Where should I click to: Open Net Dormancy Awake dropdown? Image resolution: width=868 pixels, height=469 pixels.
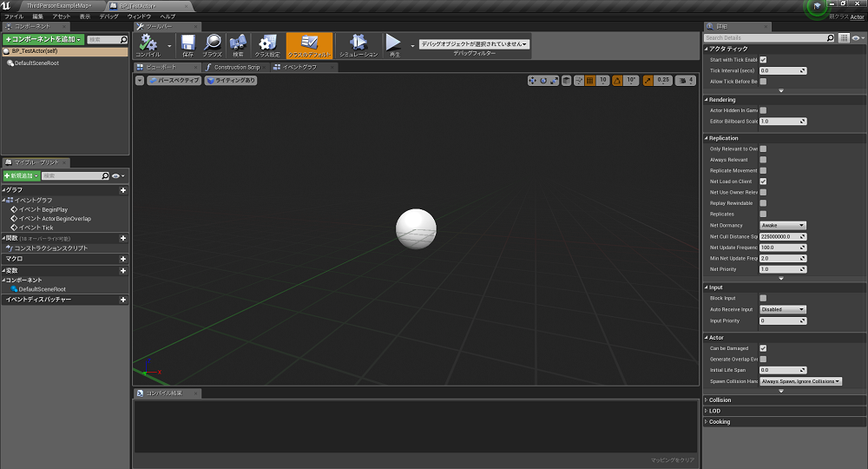pos(783,225)
